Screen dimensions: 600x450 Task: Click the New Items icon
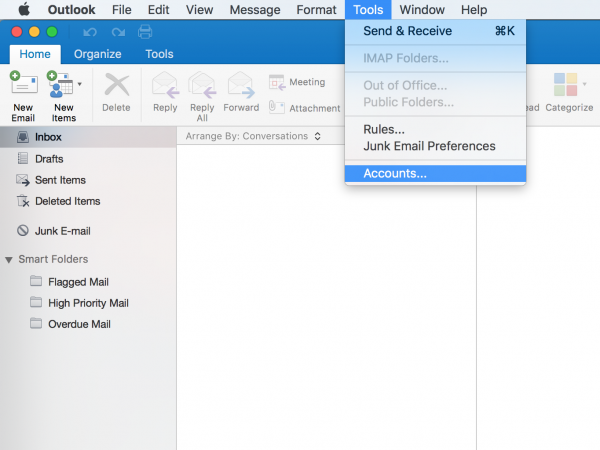point(60,84)
